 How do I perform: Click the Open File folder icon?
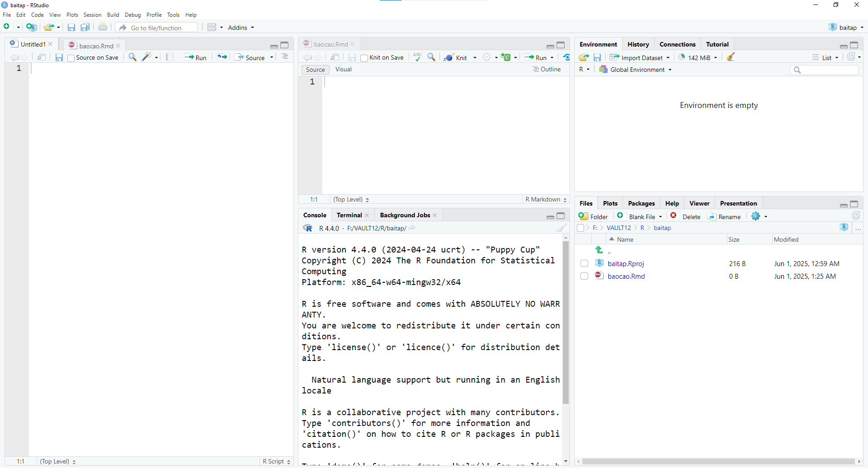pyautogui.click(x=49, y=27)
